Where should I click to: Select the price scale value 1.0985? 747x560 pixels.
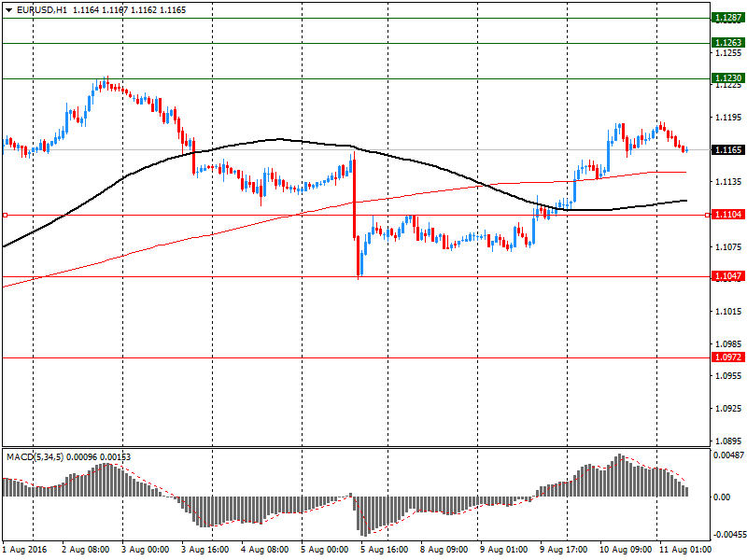(728, 343)
